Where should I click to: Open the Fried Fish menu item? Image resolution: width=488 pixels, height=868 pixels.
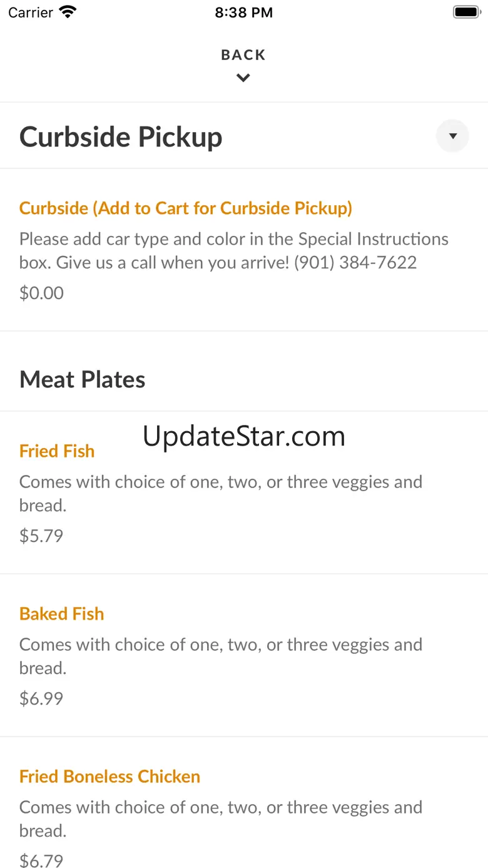coord(57,451)
